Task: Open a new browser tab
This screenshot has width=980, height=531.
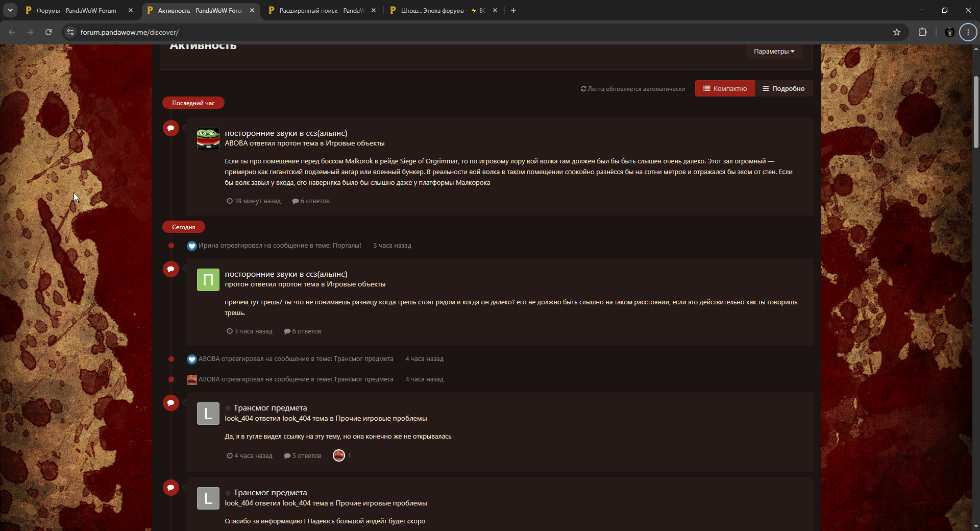Action: pos(513,10)
